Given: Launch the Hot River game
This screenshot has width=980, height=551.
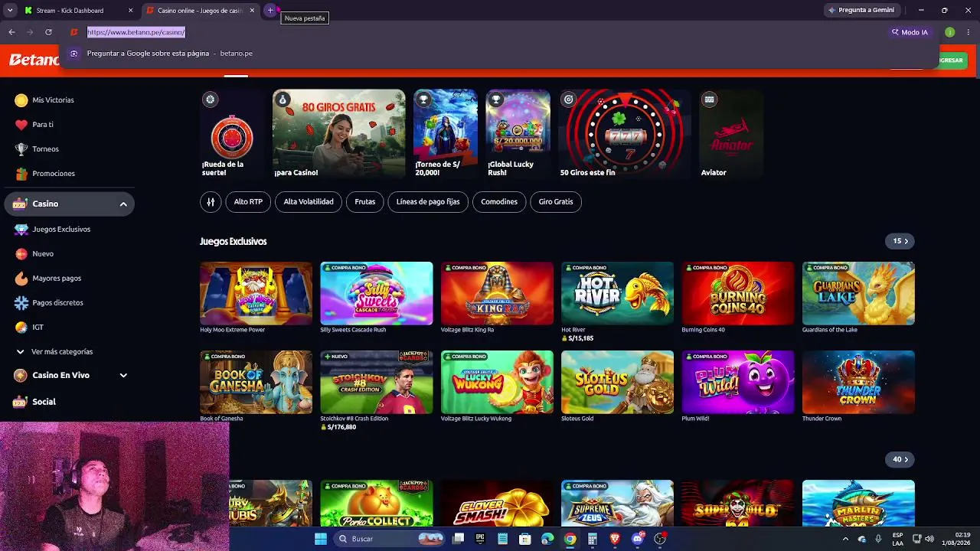Looking at the screenshot, I should [617, 294].
